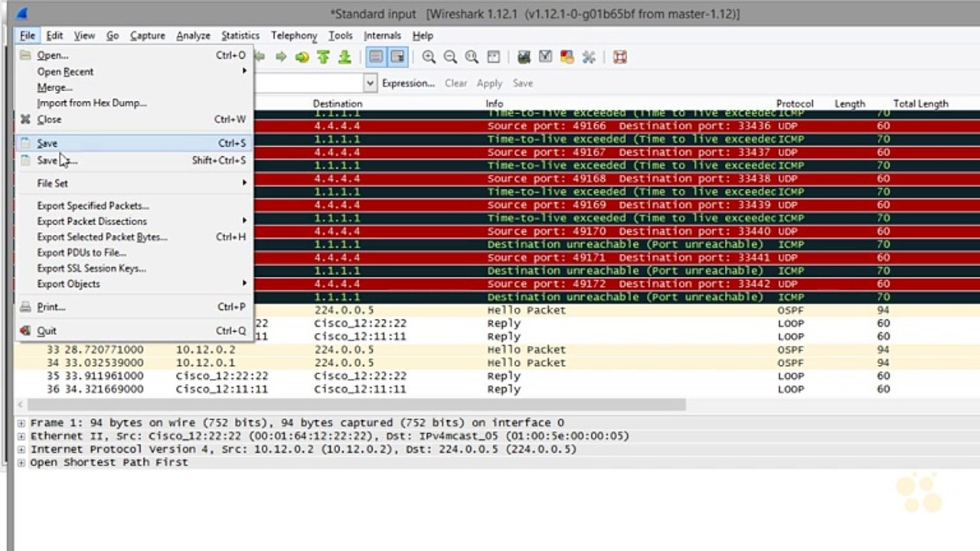
Task: Open the display filters icon
Action: [x=546, y=57]
